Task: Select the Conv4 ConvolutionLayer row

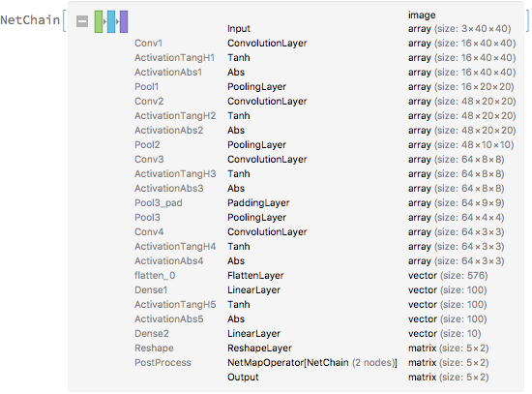Action: click(x=325, y=232)
